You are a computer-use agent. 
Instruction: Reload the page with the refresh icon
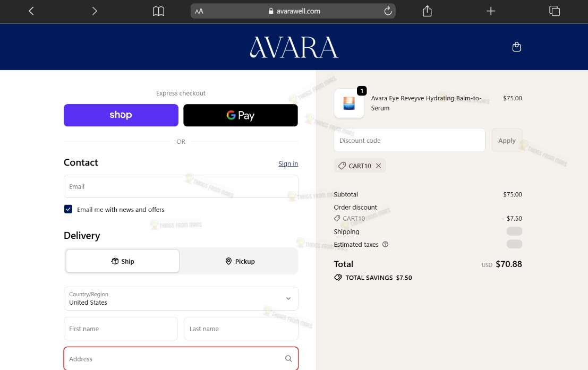[388, 11]
